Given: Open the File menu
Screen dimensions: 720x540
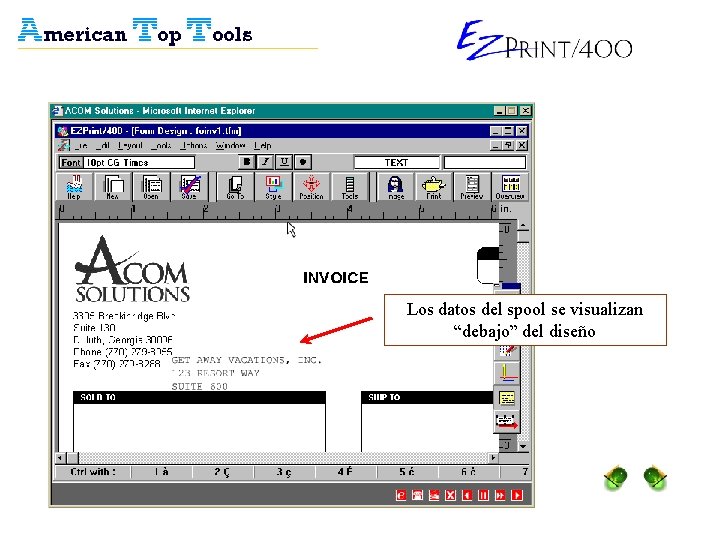Looking at the screenshot, I should coord(81,146).
